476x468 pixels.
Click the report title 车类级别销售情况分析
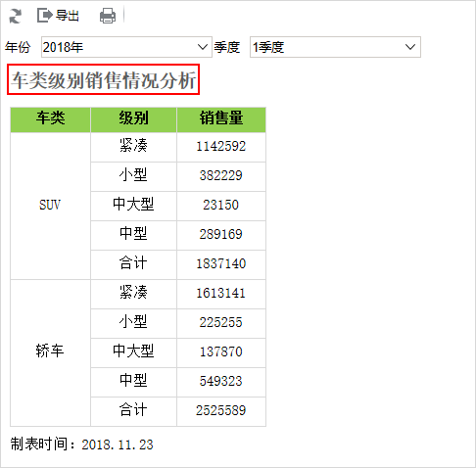tap(104, 80)
